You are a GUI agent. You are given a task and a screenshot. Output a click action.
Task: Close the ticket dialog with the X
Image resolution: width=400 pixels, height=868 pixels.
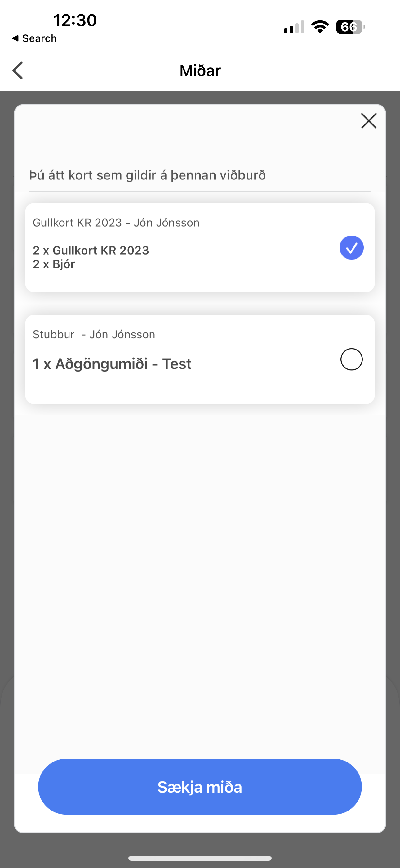[x=369, y=121]
